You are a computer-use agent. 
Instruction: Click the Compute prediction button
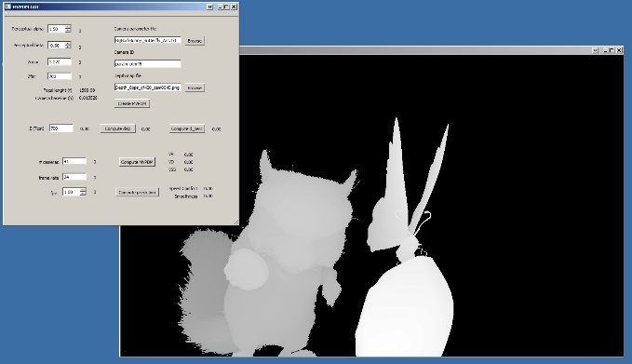[137, 193]
